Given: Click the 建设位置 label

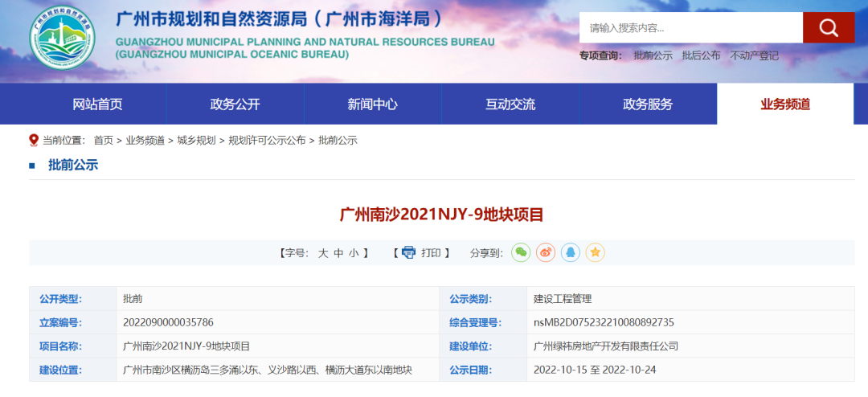Looking at the screenshot, I should tap(60, 370).
